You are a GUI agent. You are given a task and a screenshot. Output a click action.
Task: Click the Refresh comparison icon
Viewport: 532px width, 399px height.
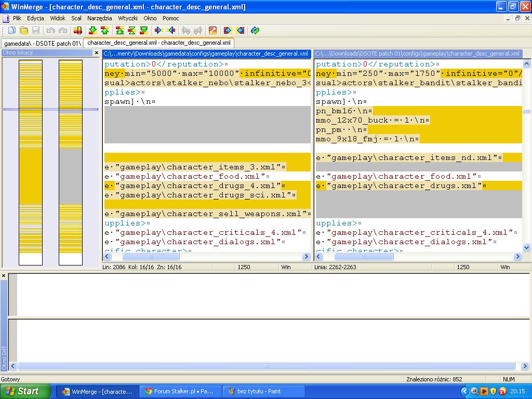[255, 31]
